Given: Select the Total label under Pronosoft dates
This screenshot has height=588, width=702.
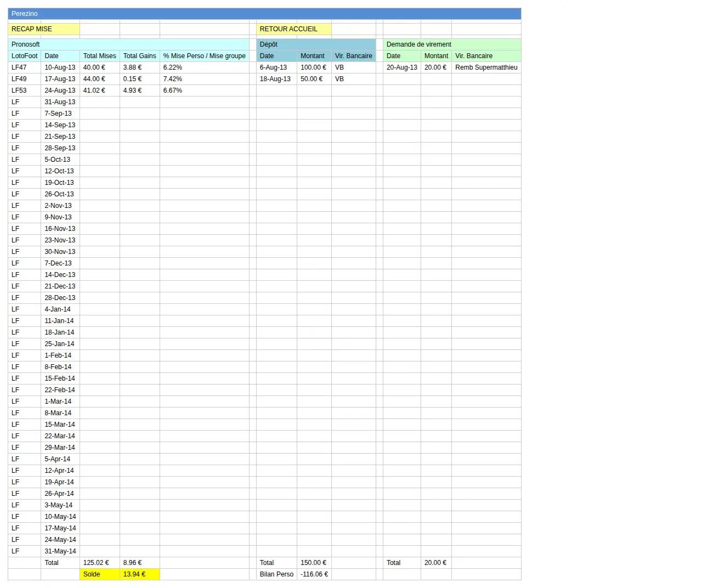Looking at the screenshot, I should pos(60,563).
